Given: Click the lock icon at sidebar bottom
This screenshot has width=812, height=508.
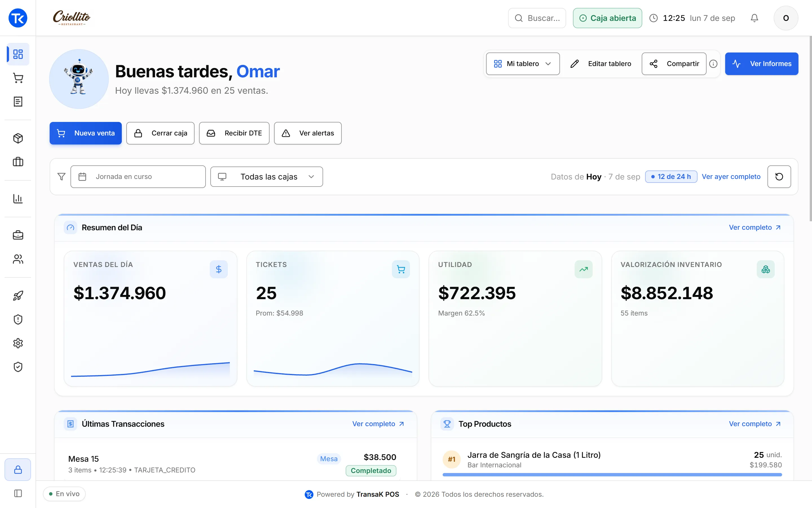Looking at the screenshot, I should click(18, 470).
